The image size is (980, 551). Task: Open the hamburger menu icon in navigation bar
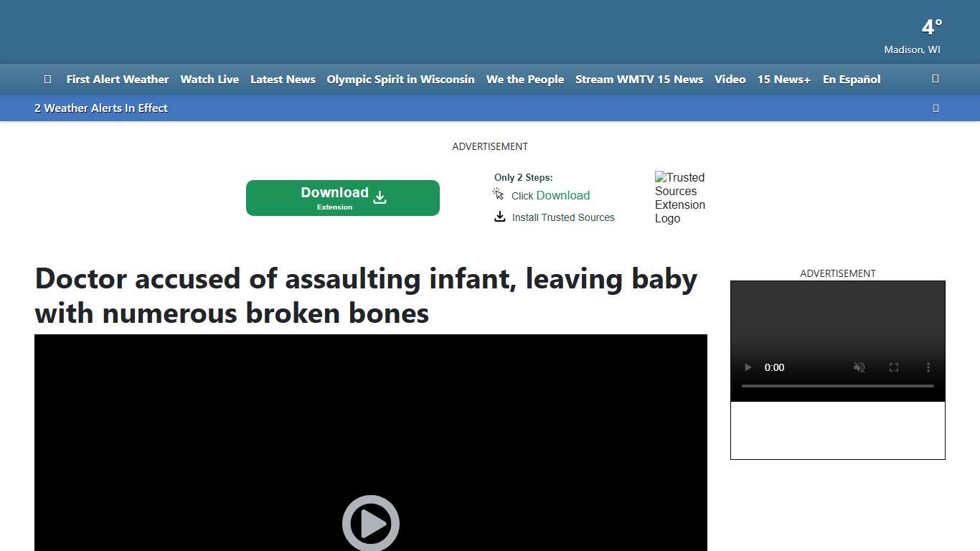coord(47,79)
